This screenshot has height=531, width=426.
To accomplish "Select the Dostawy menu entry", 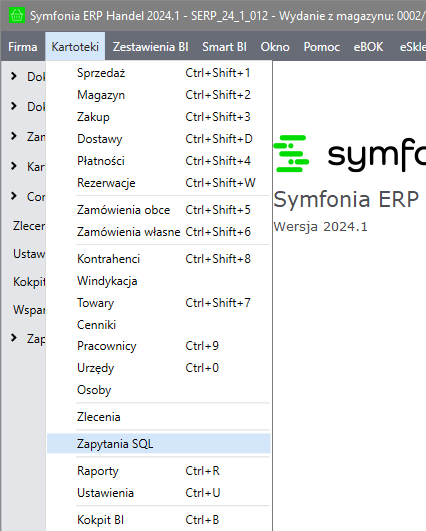I will point(158,139).
